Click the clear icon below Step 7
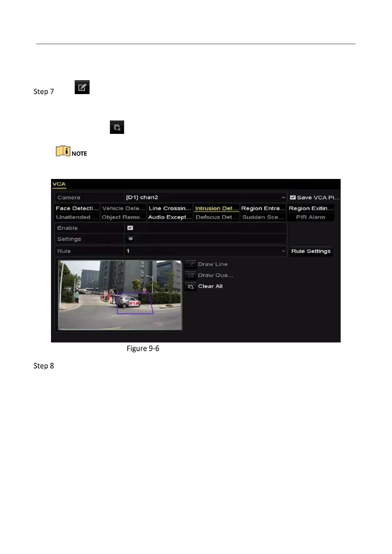This screenshot has height=554, width=392. [117, 127]
